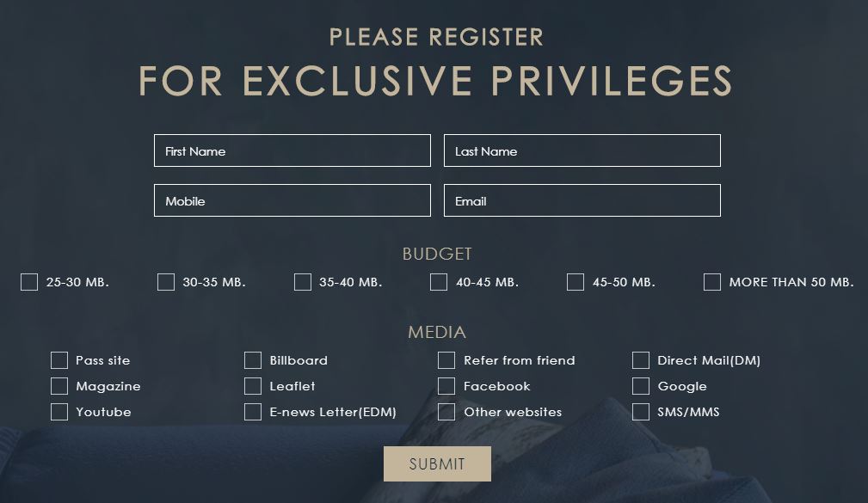Select the Google media checkbox
Screen dimensions: 868x503
pos(641,386)
